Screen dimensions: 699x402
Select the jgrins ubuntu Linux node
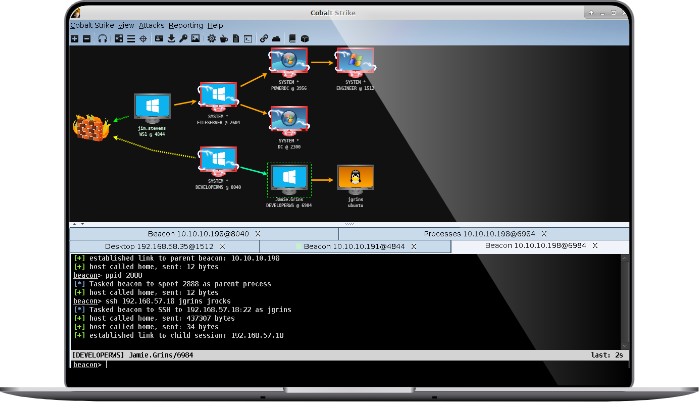click(x=355, y=179)
